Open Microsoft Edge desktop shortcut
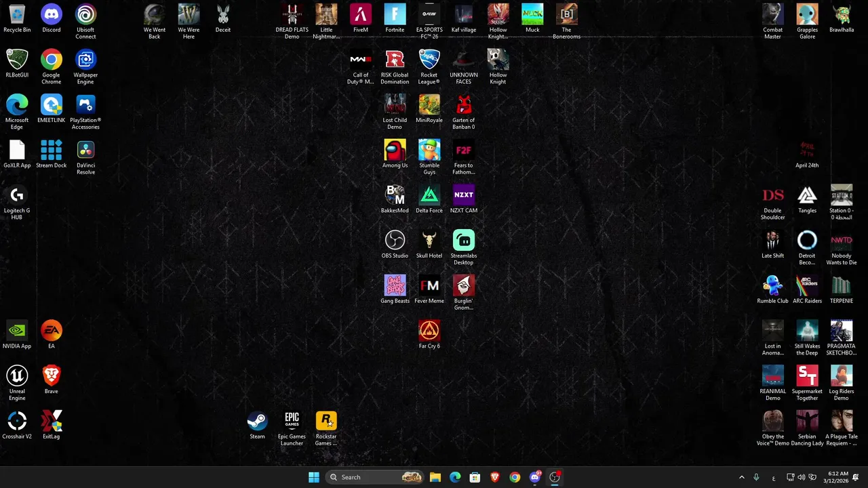868x488 pixels. pos(17,112)
